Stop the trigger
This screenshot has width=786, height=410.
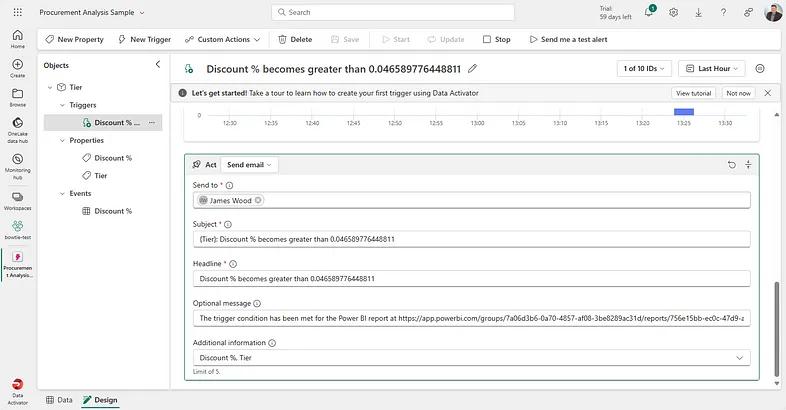click(x=497, y=39)
